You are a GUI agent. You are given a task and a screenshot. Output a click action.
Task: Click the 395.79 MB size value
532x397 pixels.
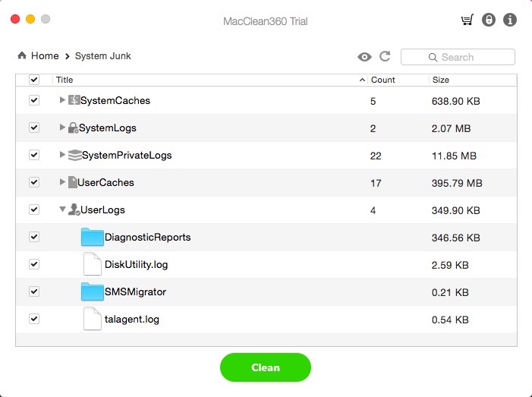pyautogui.click(x=457, y=183)
